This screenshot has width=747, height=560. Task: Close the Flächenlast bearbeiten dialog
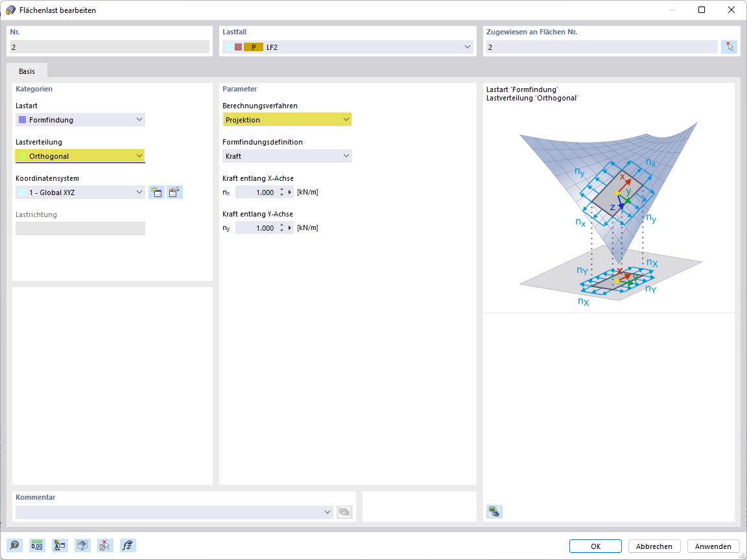tap(731, 10)
